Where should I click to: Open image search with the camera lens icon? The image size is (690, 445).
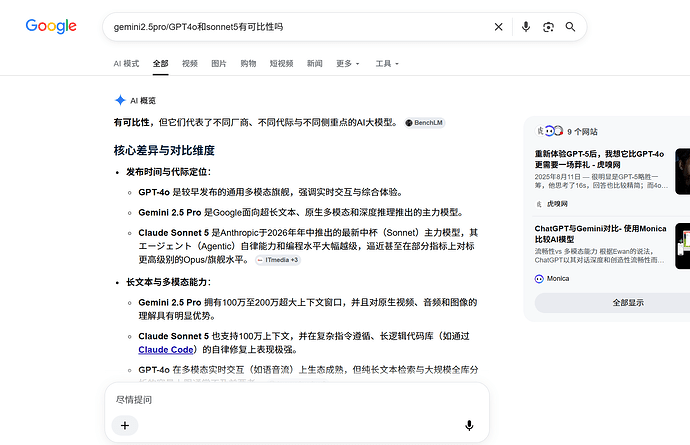(x=548, y=27)
